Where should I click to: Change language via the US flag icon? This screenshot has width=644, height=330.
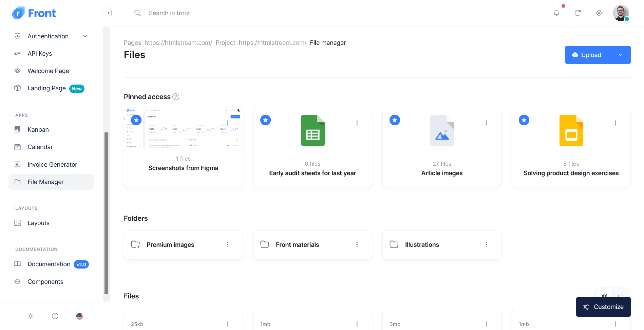coord(80,316)
